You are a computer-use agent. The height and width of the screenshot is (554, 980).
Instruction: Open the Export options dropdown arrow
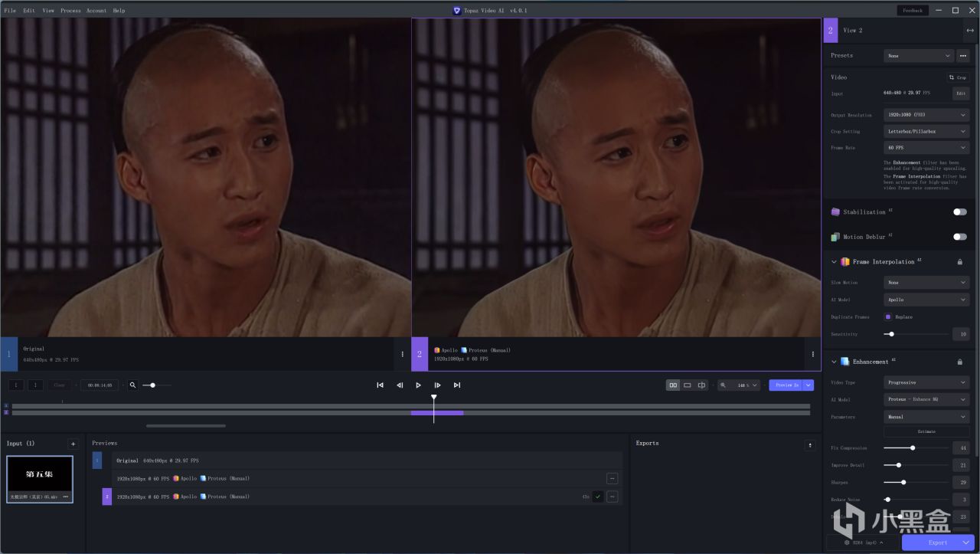tap(966, 543)
